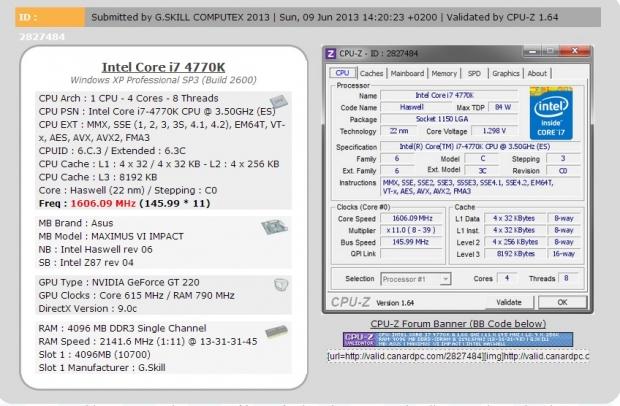620x406 pixels.
Task: Click the CPU-Z forum banner image
Action: tap(458, 340)
